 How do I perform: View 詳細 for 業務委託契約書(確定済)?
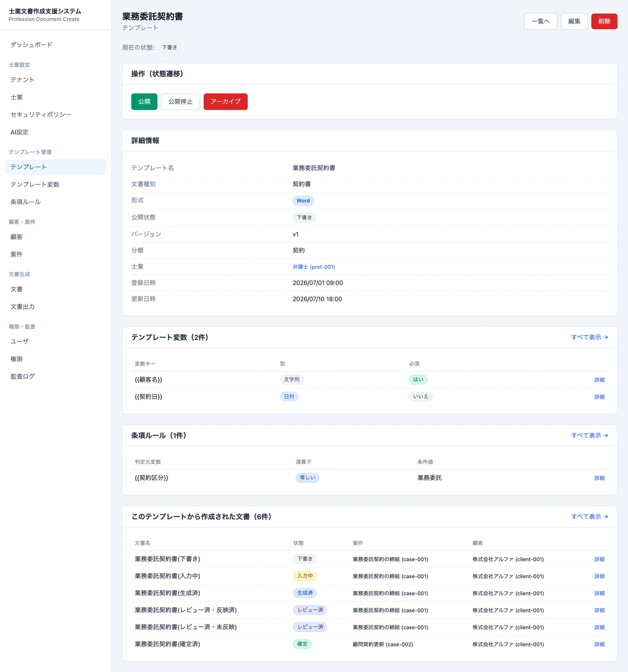click(599, 644)
